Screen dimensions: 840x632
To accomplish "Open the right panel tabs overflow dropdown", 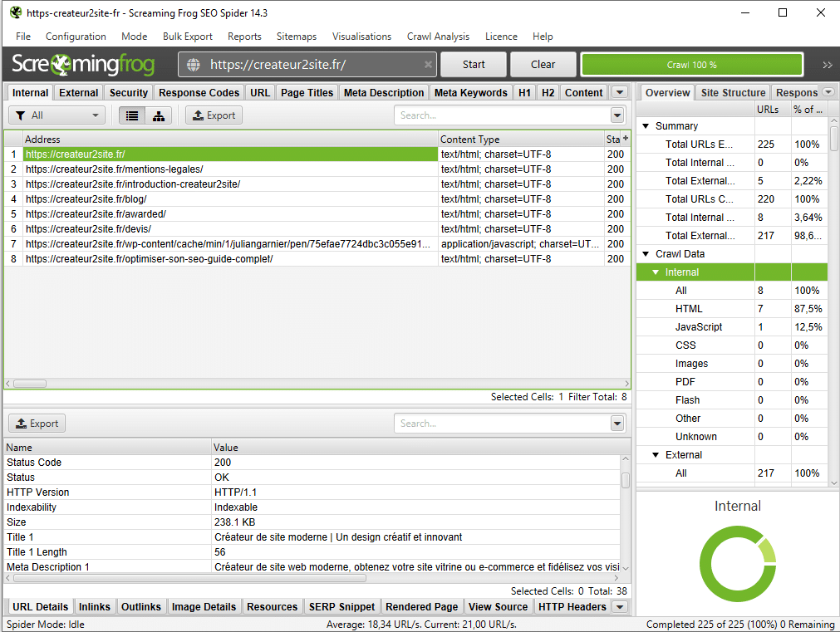I will tap(828, 91).
